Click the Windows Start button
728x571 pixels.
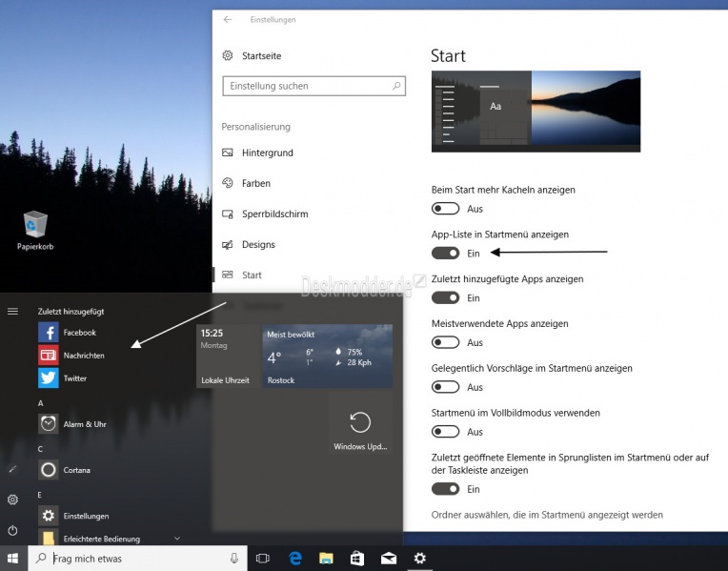(x=13, y=559)
